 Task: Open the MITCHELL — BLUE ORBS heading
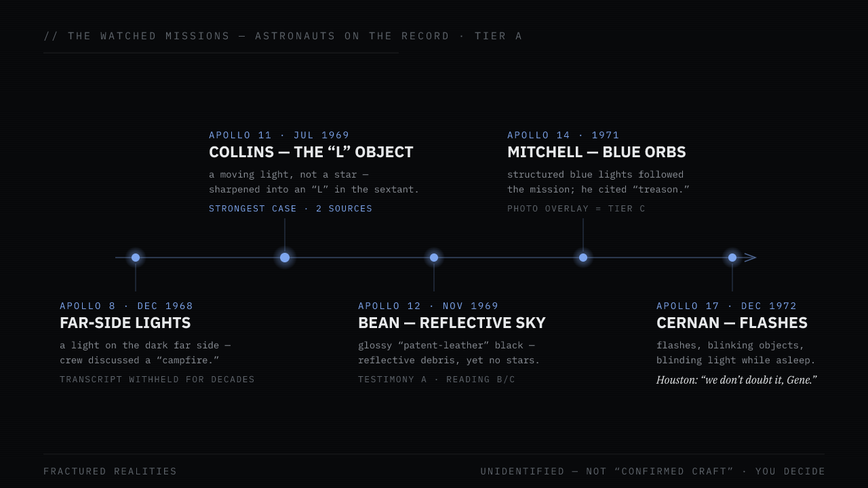click(597, 152)
